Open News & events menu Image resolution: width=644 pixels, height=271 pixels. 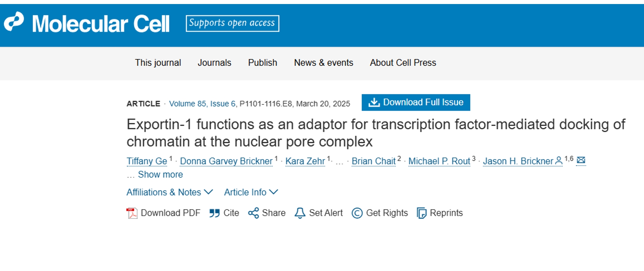[323, 63]
